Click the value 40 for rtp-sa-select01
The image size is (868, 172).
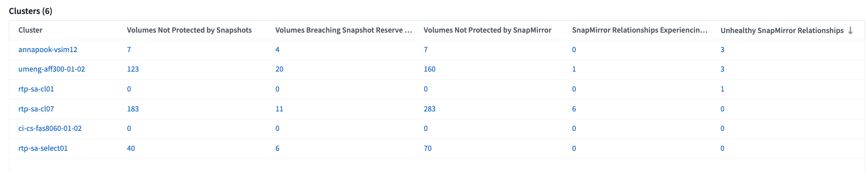131,148
